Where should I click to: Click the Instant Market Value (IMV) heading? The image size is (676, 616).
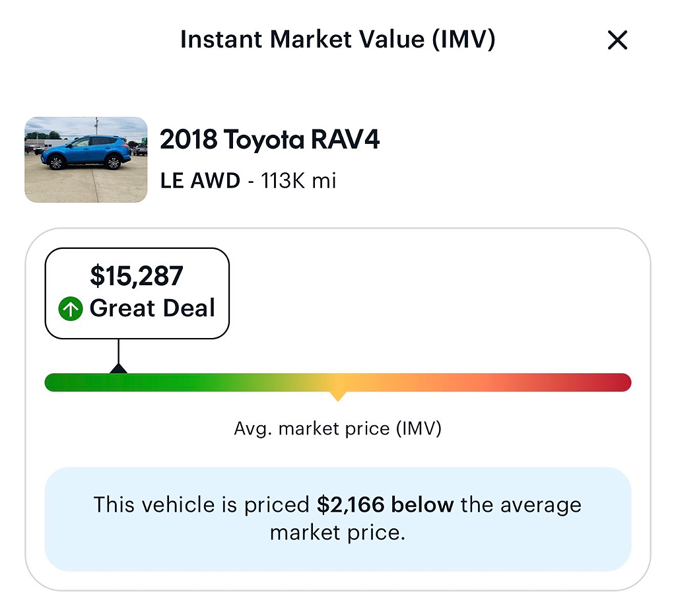pyautogui.click(x=338, y=40)
